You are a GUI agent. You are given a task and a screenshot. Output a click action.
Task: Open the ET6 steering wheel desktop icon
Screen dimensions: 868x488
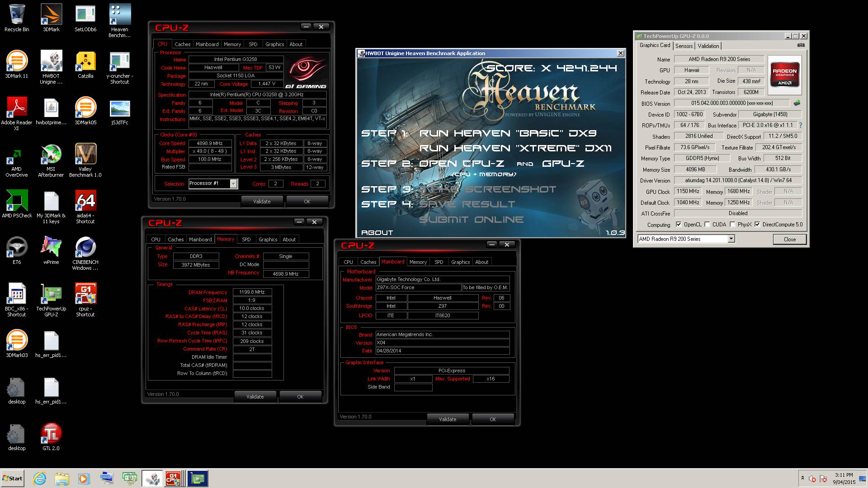pyautogui.click(x=17, y=249)
